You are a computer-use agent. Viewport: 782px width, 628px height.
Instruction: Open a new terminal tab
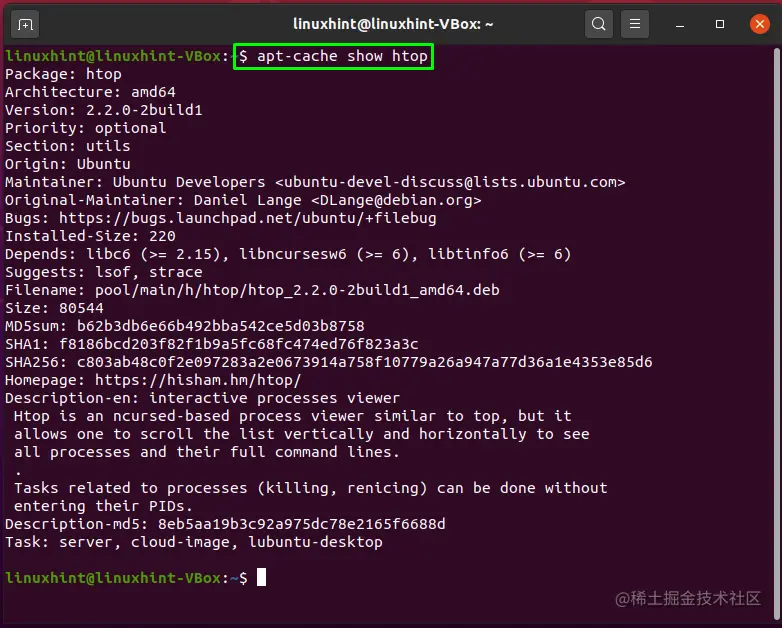coord(25,24)
